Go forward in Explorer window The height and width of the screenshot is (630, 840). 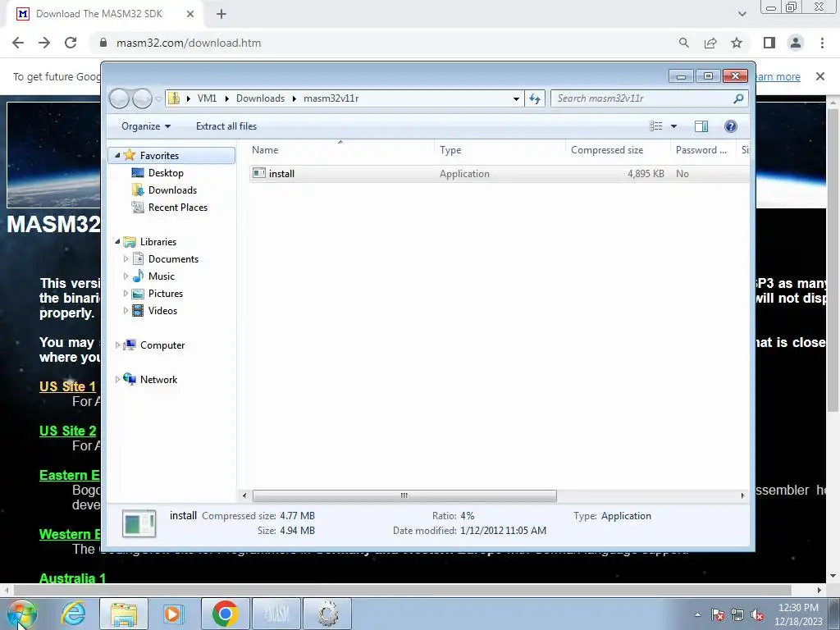tap(142, 98)
